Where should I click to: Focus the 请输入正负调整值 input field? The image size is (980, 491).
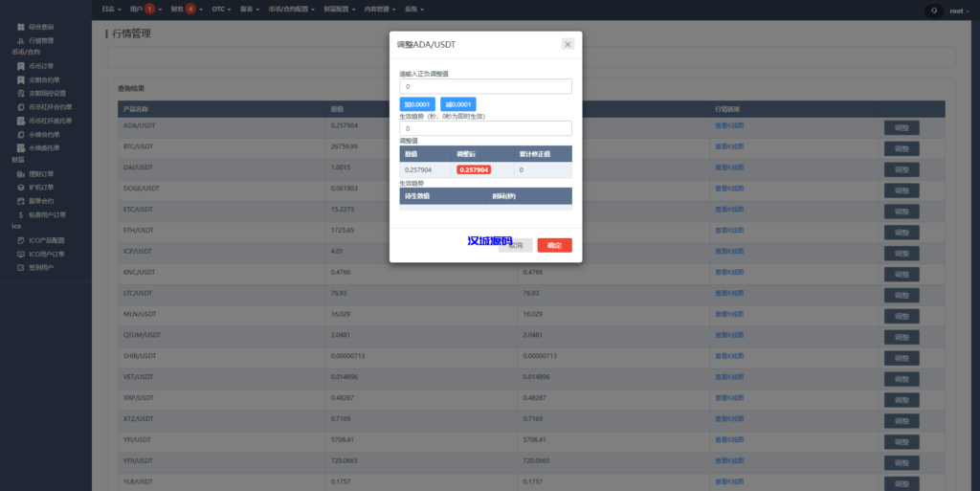485,86
